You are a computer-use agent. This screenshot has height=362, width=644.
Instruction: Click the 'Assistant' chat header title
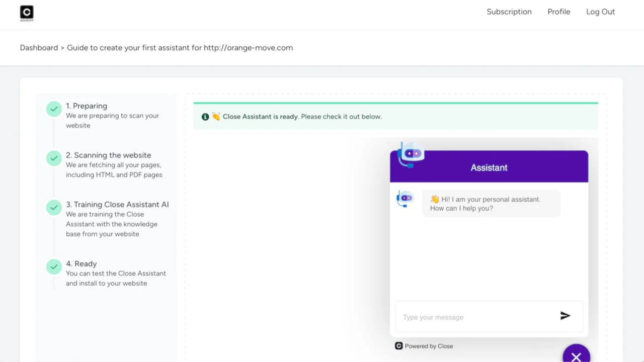click(x=489, y=168)
